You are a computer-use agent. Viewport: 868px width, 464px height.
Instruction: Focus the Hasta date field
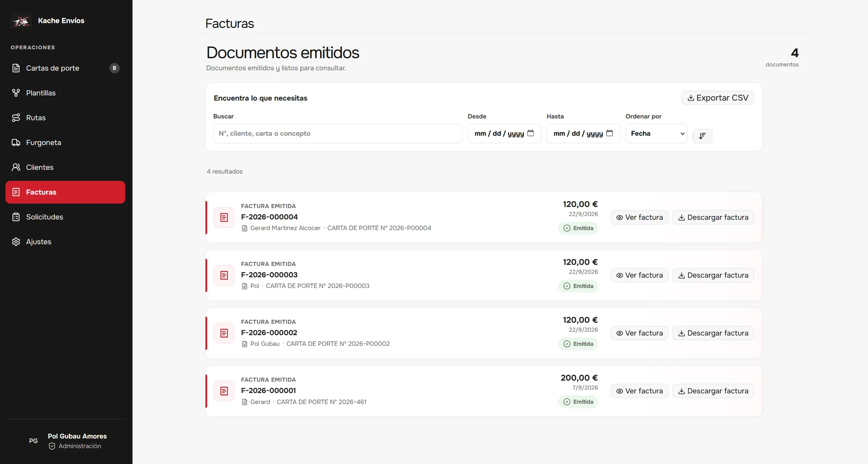(583, 133)
